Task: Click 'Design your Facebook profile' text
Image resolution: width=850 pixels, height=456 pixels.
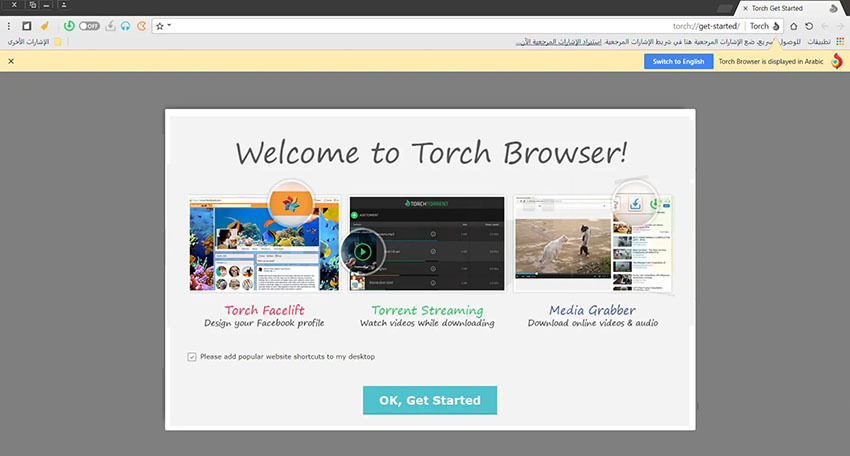Action: tap(264, 323)
